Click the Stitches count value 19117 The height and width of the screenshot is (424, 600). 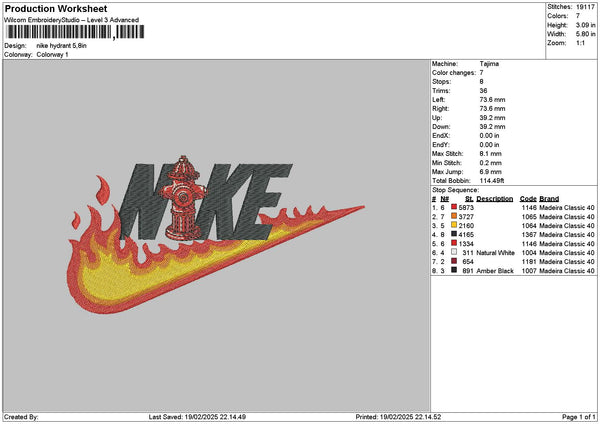coord(586,6)
